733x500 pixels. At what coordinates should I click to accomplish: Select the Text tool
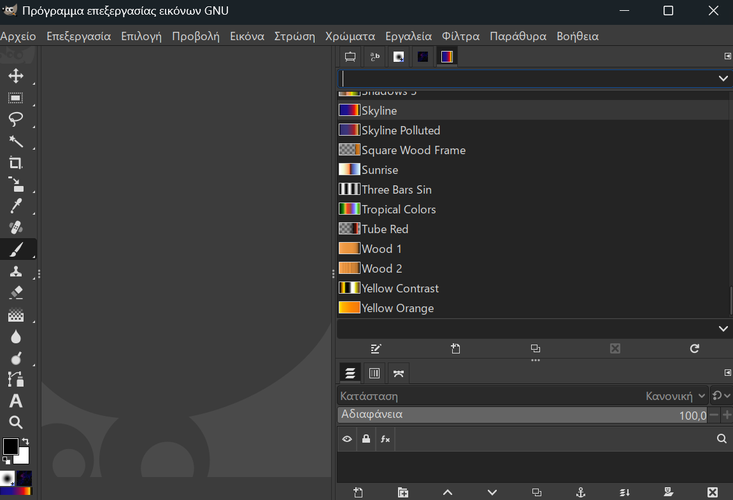click(x=16, y=401)
